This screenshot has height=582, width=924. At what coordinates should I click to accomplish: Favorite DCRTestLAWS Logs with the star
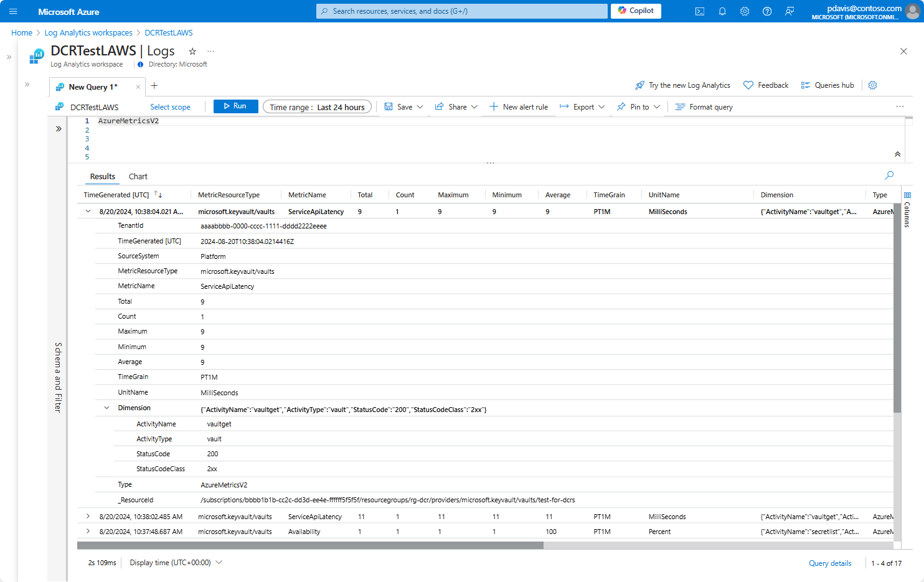(x=192, y=51)
